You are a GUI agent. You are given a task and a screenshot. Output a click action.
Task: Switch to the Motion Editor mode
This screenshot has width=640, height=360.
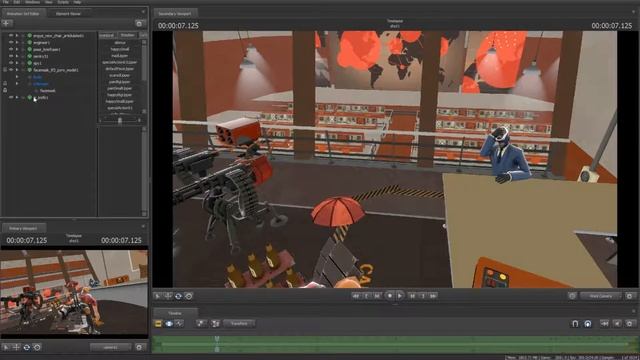169,324
